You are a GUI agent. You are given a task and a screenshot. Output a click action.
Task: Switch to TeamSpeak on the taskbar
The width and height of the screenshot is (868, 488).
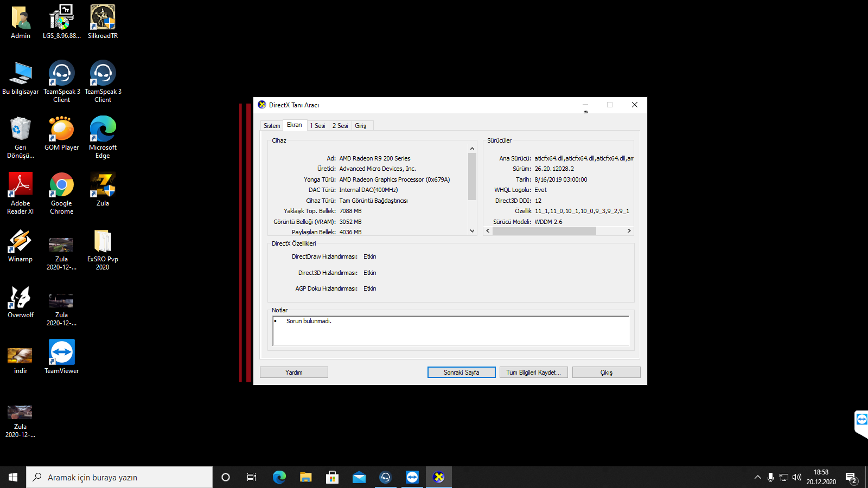click(x=385, y=477)
